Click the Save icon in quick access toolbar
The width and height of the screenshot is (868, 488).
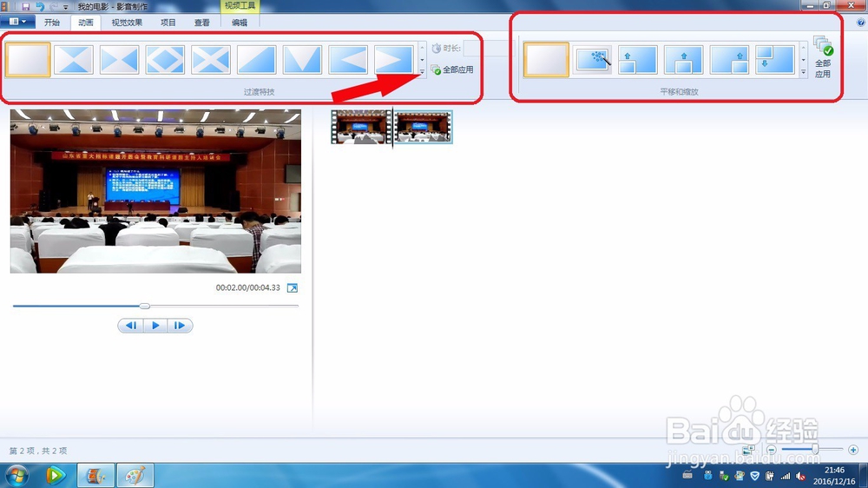pos(25,7)
